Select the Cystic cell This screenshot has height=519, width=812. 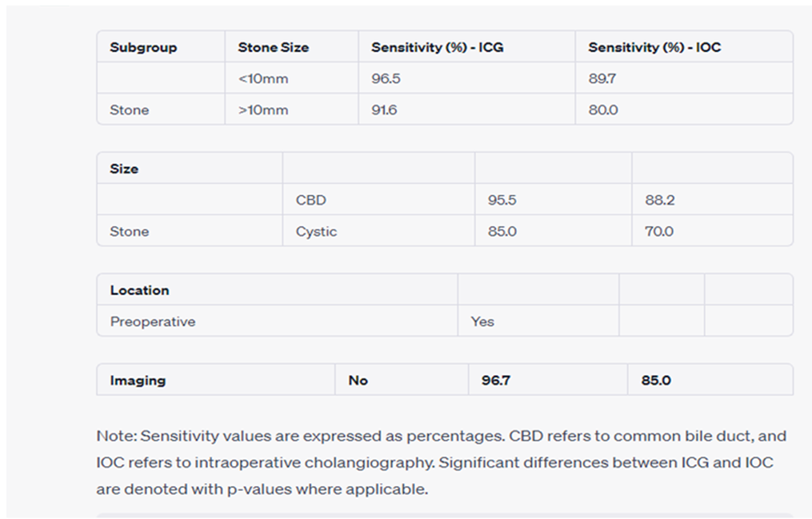317,232
